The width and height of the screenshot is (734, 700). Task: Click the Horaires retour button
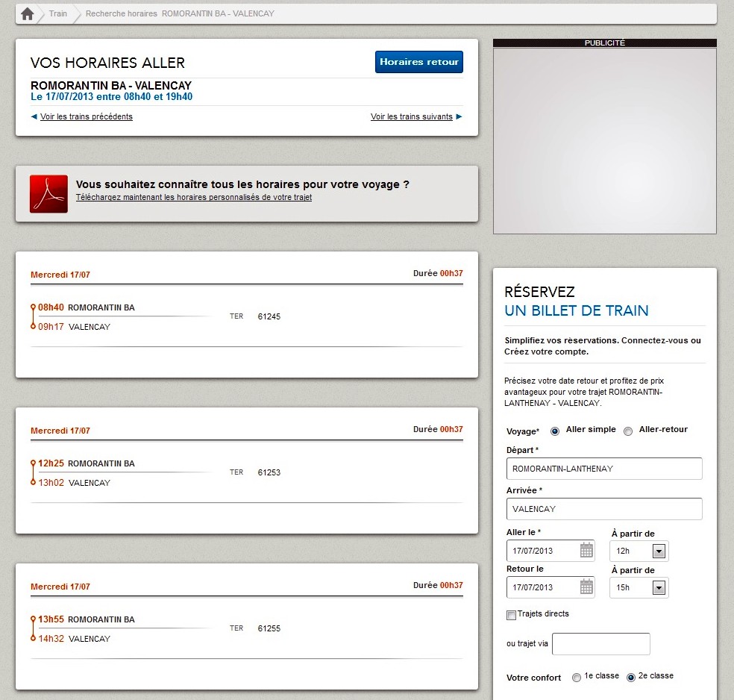(x=419, y=62)
